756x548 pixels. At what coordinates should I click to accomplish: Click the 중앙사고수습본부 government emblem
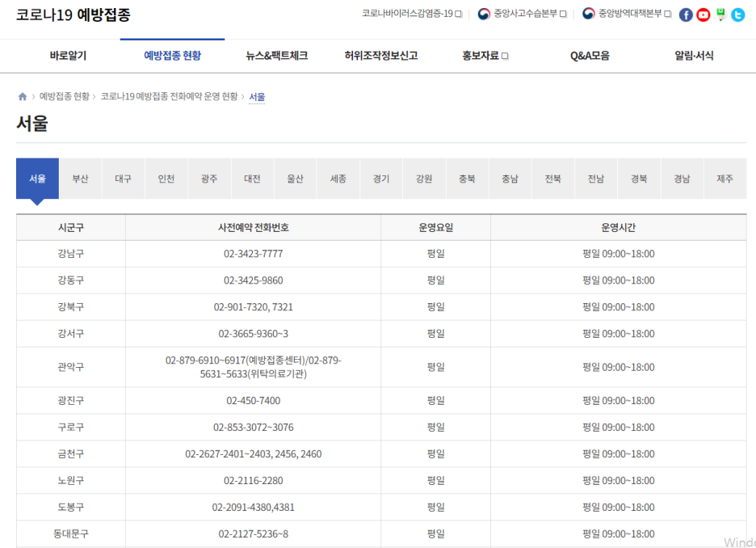click(485, 14)
